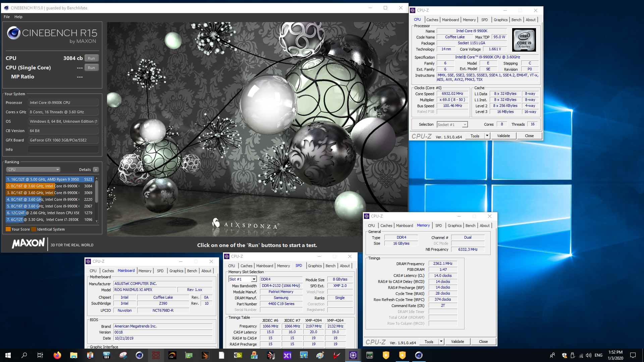Open the Windows Start menu
644x362 pixels.
click(8, 355)
